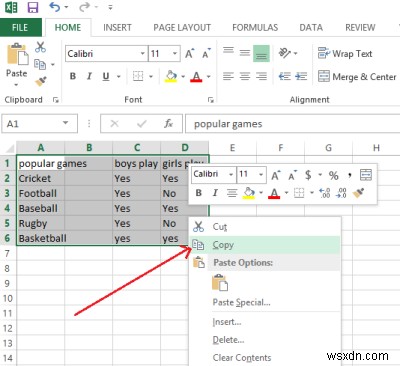Click the Wrap Text button
400x366 pixels.
point(345,53)
